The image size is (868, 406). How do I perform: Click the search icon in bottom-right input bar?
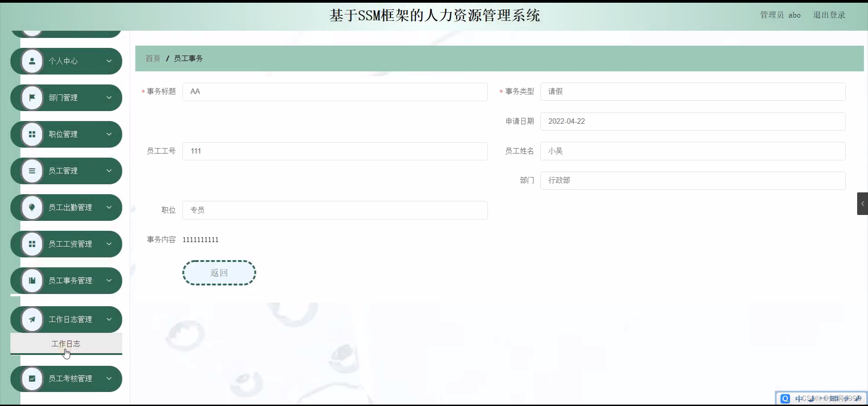[785, 398]
